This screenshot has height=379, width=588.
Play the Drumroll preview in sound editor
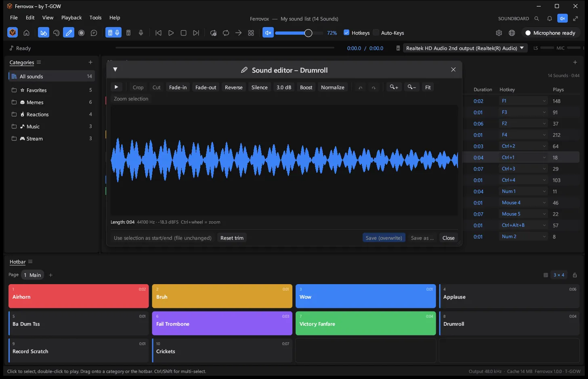click(x=116, y=87)
